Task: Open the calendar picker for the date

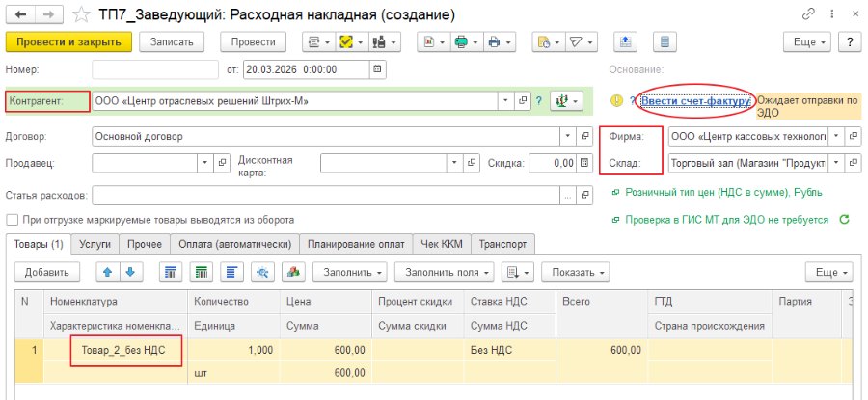Action: (x=377, y=69)
